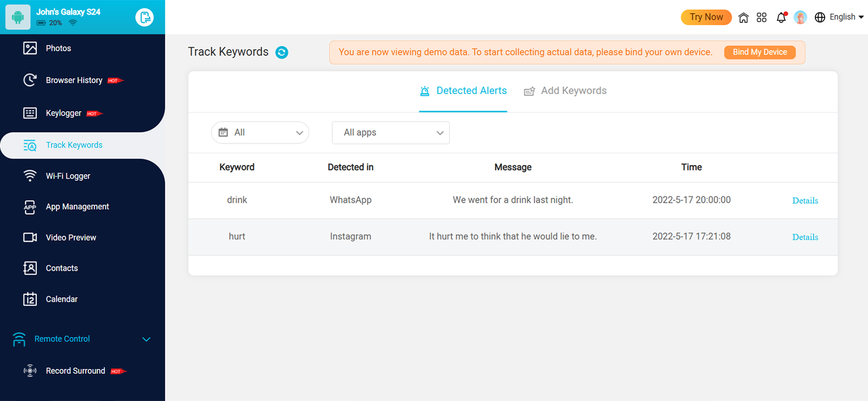Screen dimensions: 868x401
Task: Open Video Preview in the sidebar
Action: (71, 238)
